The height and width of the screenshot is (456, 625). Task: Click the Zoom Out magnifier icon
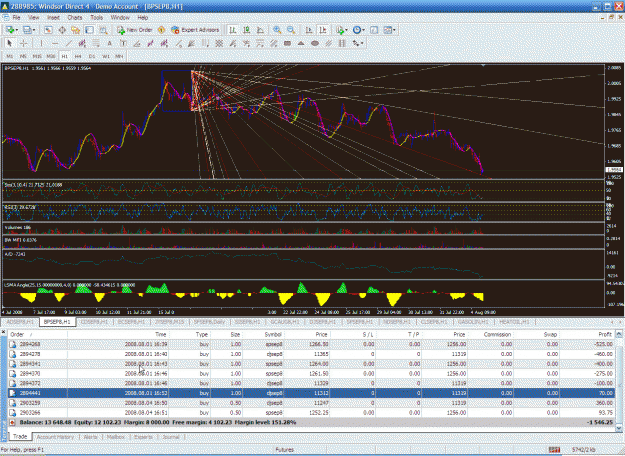pos(291,30)
